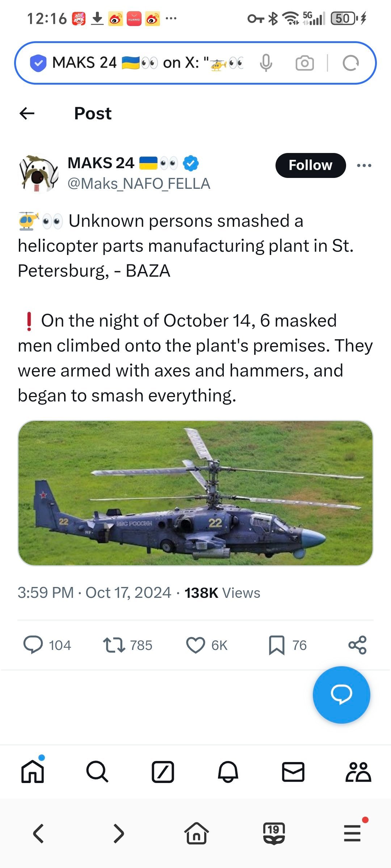Tap the reply comment icon showing 104
Image resolution: width=391 pixels, height=868 pixels.
click(x=33, y=645)
